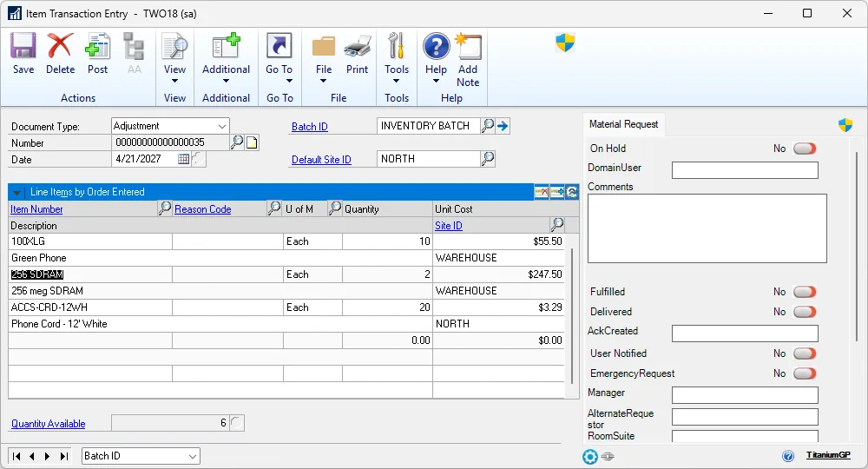Toggle the Delivered switch
The width and height of the screenshot is (868, 469).
point(805,312)
